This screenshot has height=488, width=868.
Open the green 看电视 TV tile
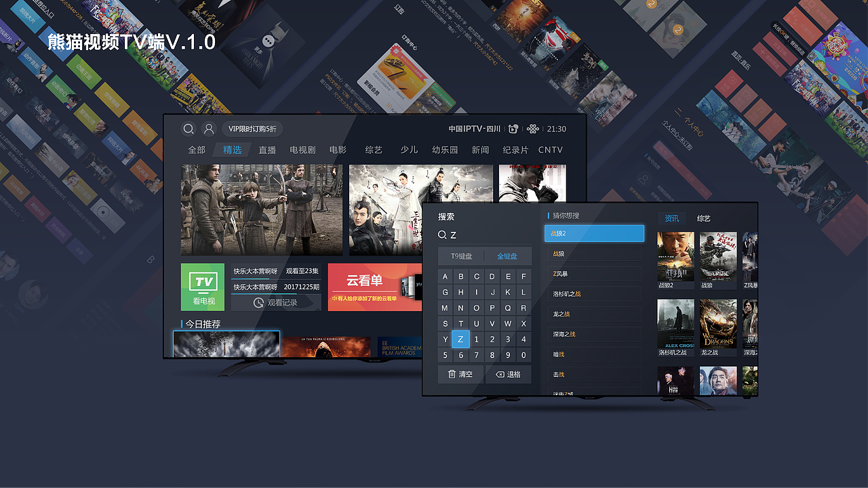(x=203, y=287)
